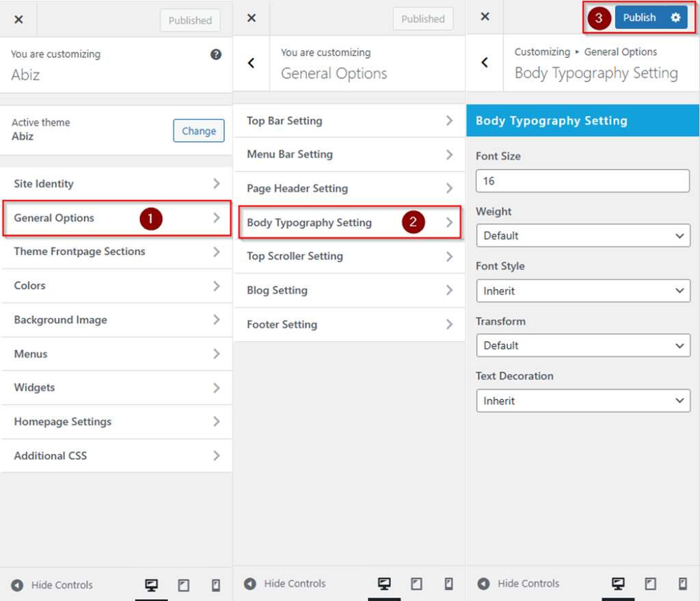
Task: Click back arrow in Body Typography Setting panel
Action: click(x=485, y=63)
